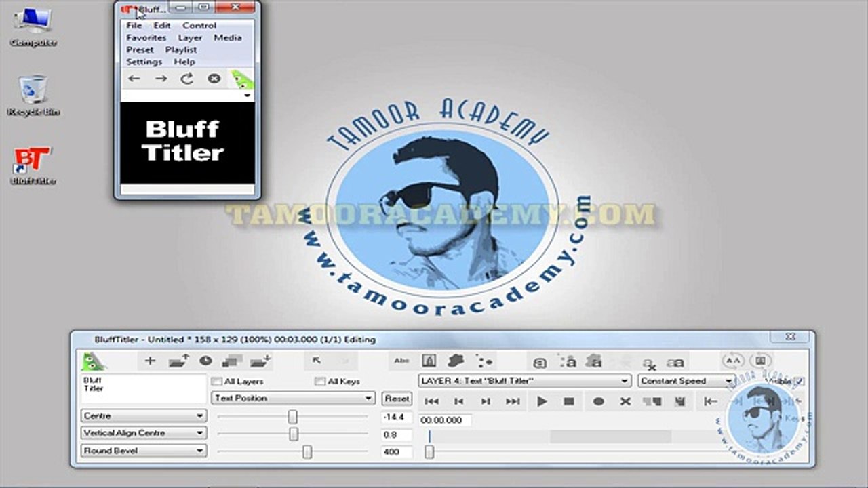Viewport: 868px width, 488px height.
Task: Click the textured 'a' icon
Action: 594,361
